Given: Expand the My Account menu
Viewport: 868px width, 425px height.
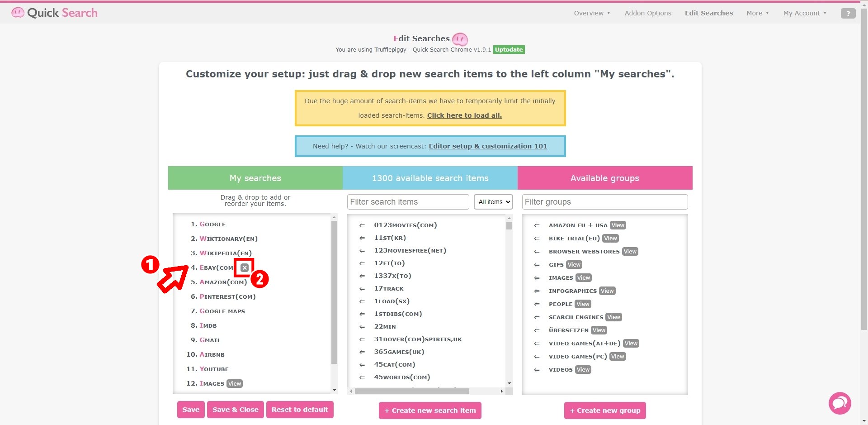Looking at the screenshot, I should point(805,13).
